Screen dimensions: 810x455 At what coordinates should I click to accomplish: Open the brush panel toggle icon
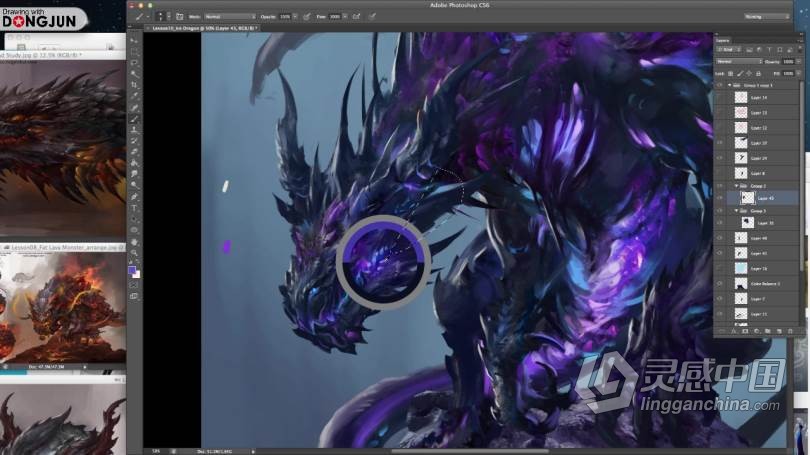pos(180,17)
